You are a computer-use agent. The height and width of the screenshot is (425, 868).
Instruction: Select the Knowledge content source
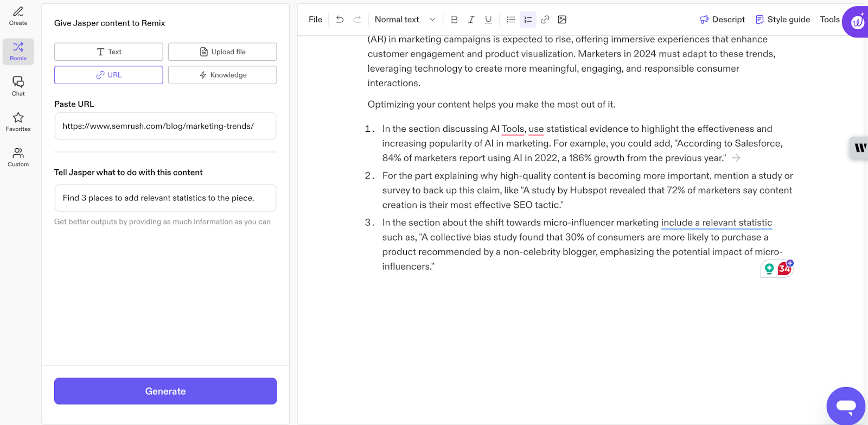pos(222,75)
